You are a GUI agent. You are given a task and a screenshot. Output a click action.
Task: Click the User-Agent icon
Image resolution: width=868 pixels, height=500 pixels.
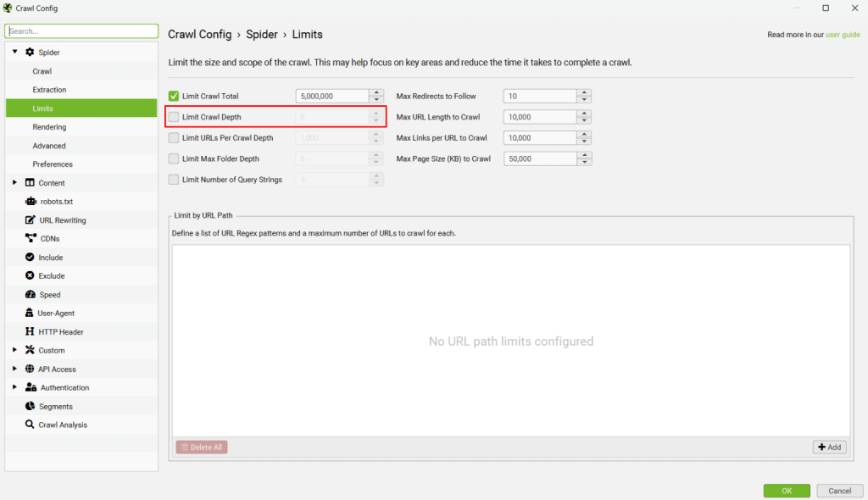point(30,313)
